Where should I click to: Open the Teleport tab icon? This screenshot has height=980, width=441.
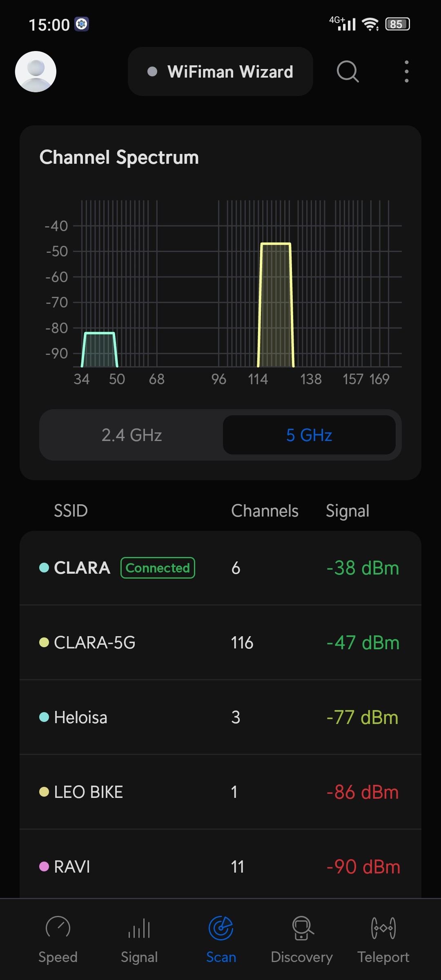coord(383,928)
